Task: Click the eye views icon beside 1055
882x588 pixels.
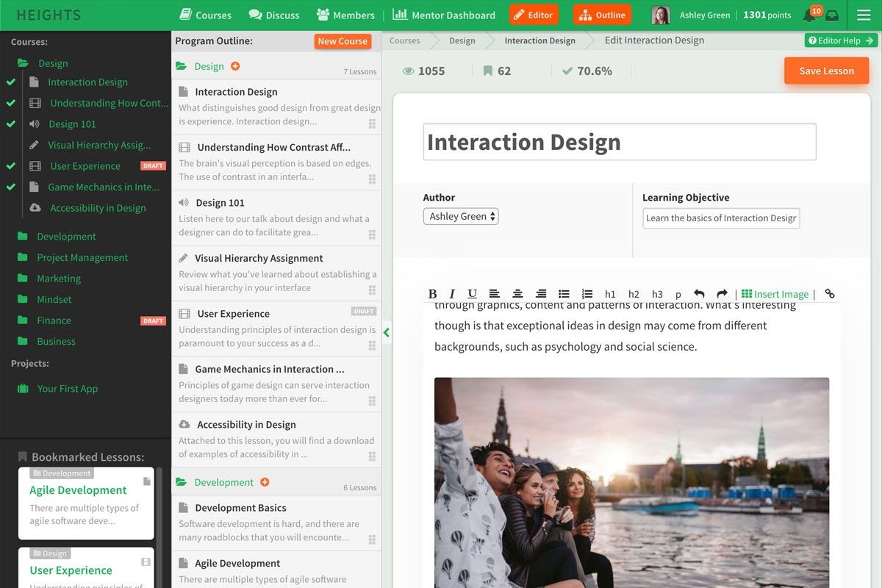Action: coord(408,71)
